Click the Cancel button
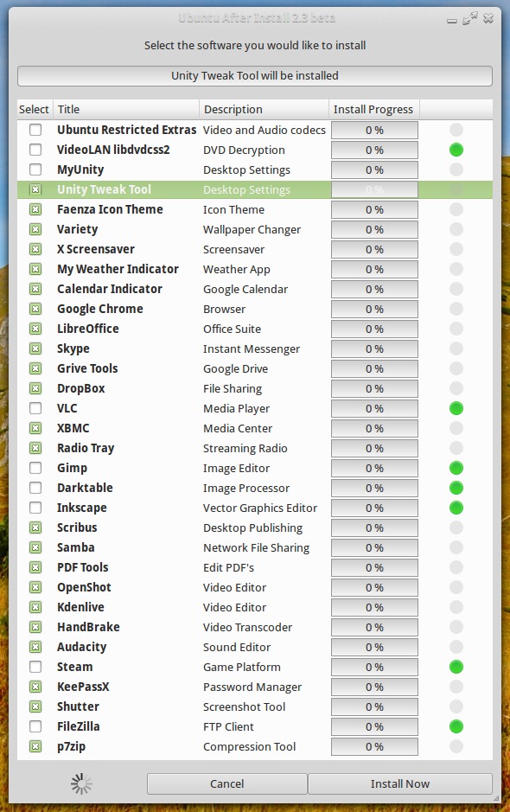This screenshot has height=812, width=510. click(226, 784)
